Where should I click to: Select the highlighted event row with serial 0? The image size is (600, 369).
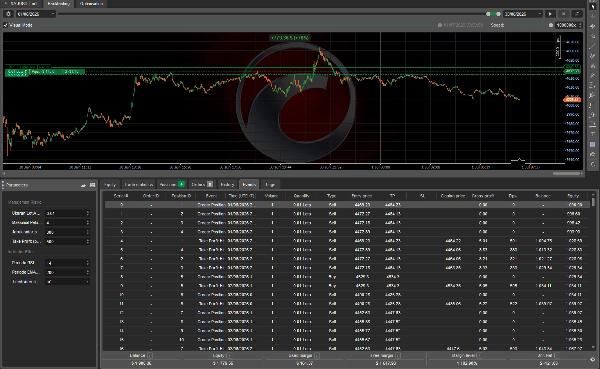pyautogui.click(x=347, y=205)
